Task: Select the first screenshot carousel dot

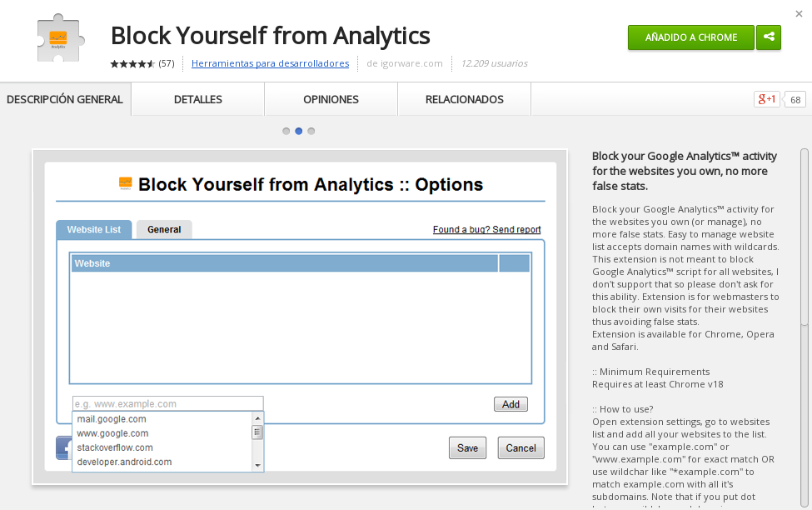Action: (x=286, y=131)
